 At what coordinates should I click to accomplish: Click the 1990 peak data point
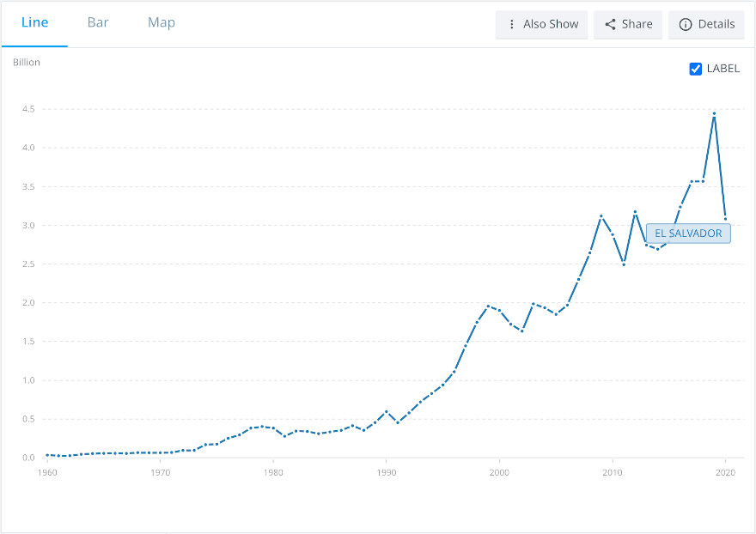[x=387, y=411]
